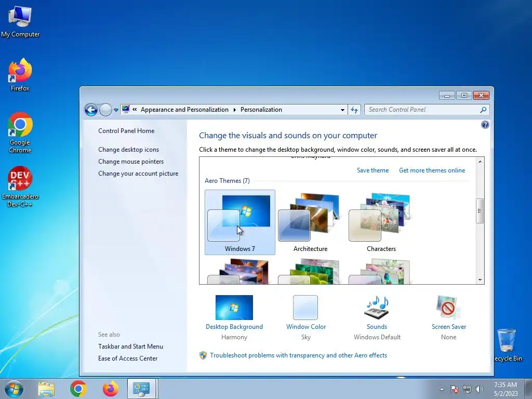532x399 pixels.
Task: Click the Screen Saver text link
Action: click(x=448, y=327)
